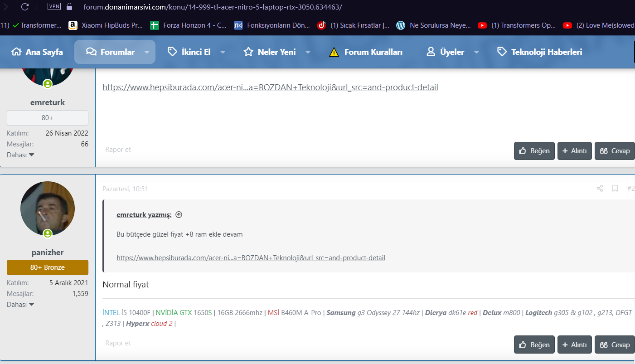
Task: Click the browser address bar URL
Action: 213,7
